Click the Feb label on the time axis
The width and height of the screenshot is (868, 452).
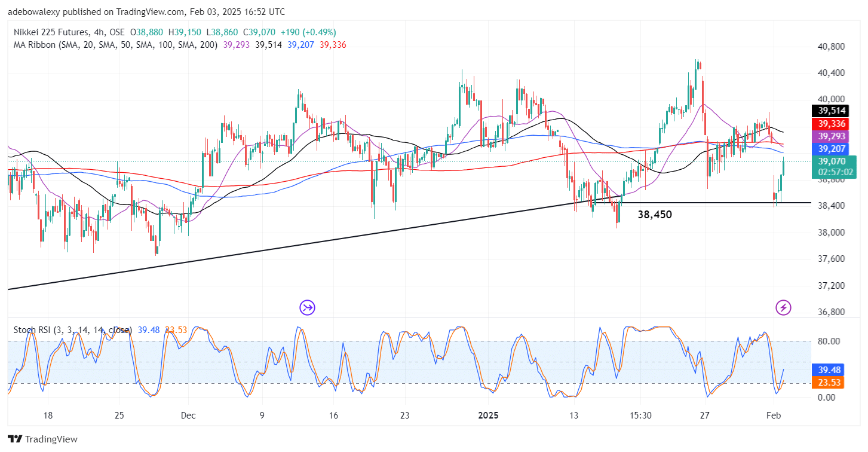tap(774, 416)
